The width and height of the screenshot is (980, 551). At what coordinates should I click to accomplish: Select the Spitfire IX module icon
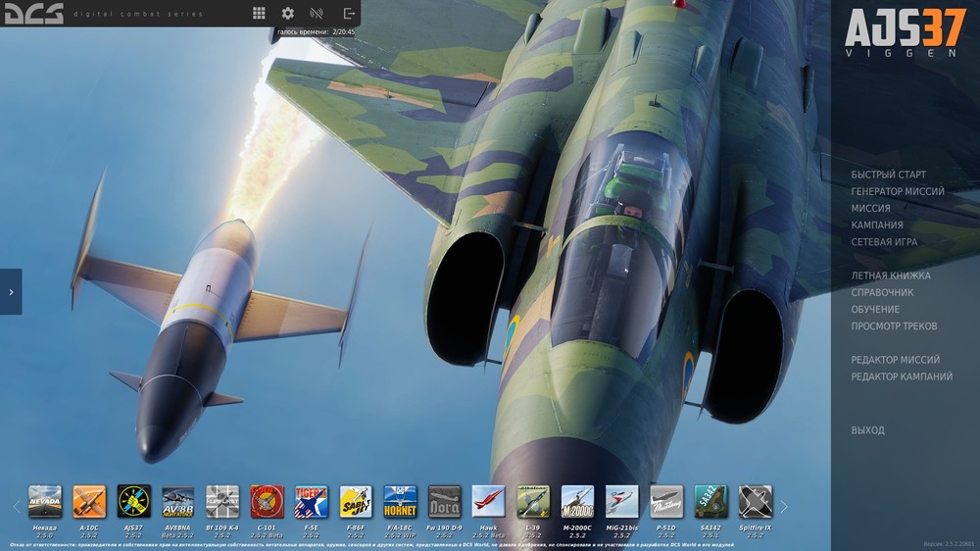point(755,502)
